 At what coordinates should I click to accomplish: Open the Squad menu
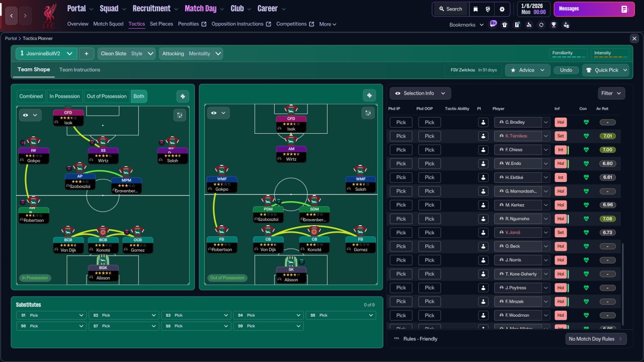coord(113,9)
